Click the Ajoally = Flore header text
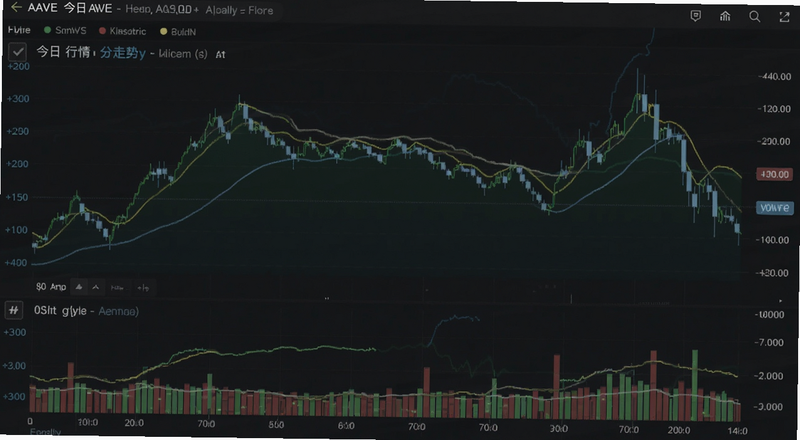 click(x=239, y=10)
